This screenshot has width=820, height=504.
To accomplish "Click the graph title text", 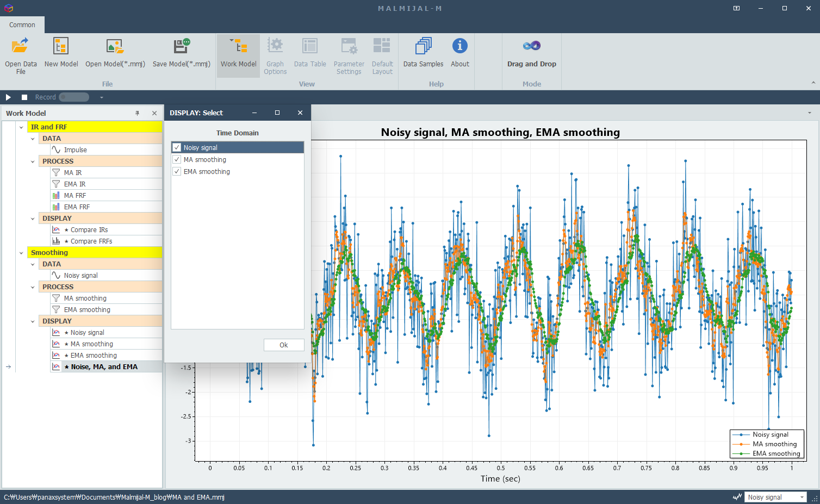I will click(x=500, y=132).
